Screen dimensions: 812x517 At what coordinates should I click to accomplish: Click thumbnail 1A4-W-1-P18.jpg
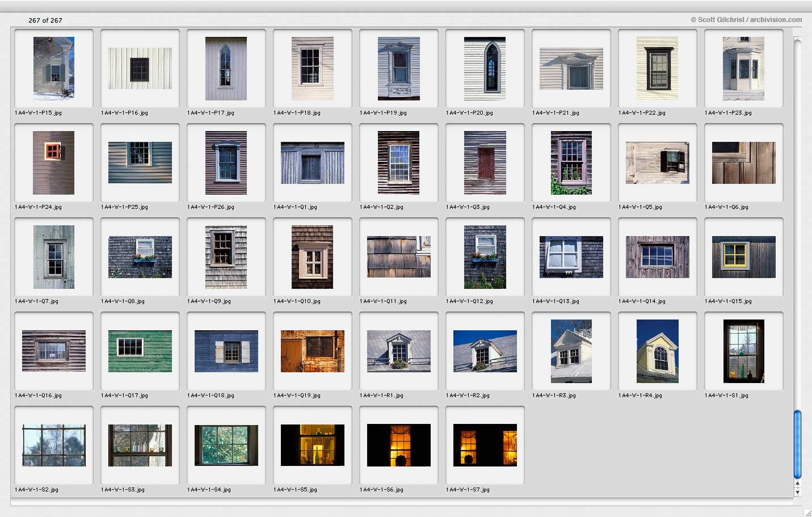313,68
